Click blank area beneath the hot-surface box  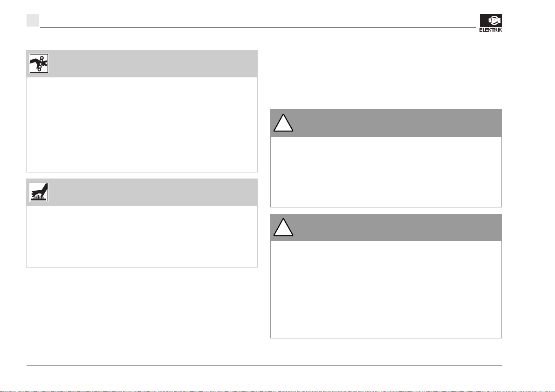click(142, 315)
